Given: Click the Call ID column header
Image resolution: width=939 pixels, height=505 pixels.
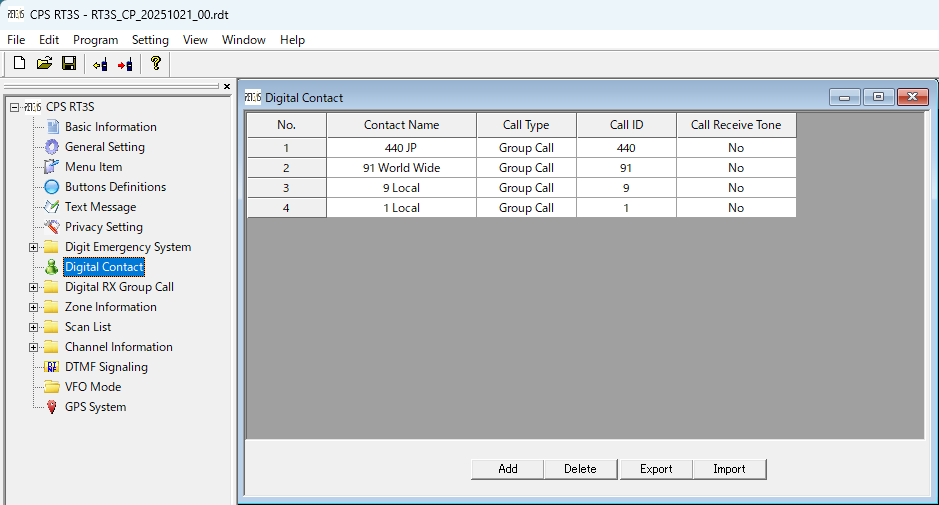Looking at the screenshot, I should (626, 125).
